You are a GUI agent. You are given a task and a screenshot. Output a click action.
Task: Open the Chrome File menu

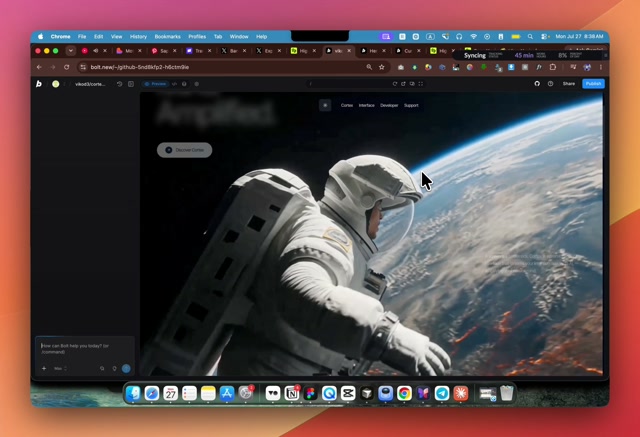(x=82, y=36)
